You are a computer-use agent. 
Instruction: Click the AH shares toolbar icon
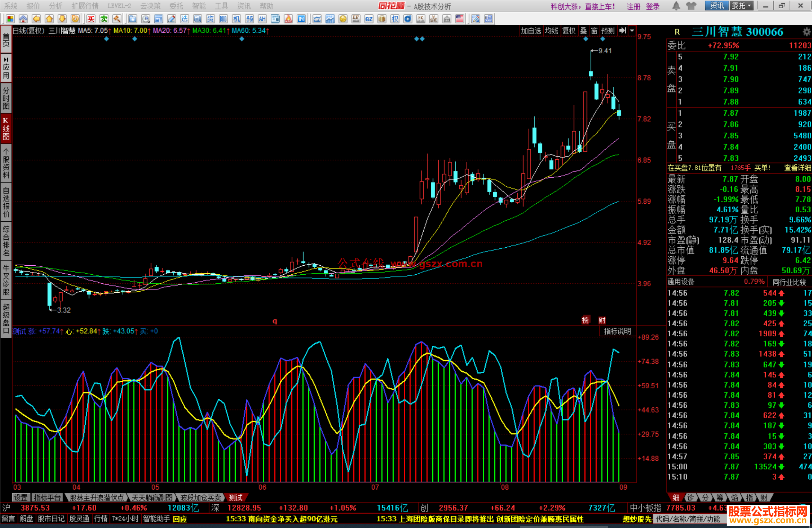tap(262, 19)
